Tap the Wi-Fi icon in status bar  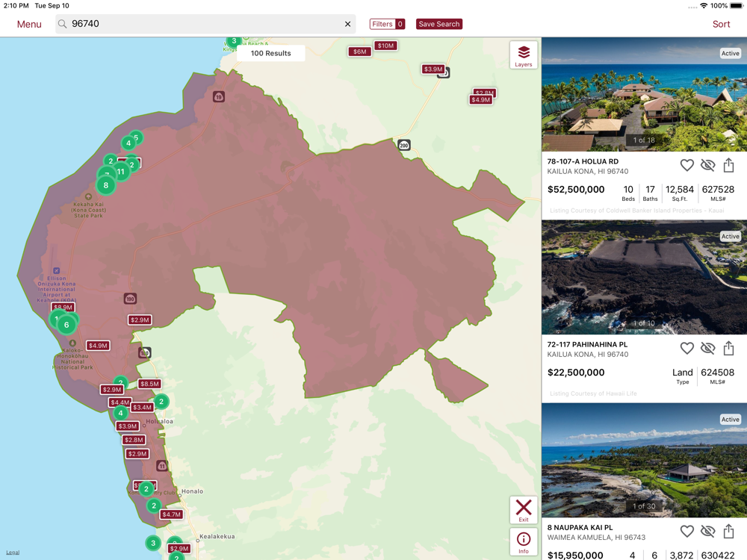pyautogui.click(x=704, y=6)
